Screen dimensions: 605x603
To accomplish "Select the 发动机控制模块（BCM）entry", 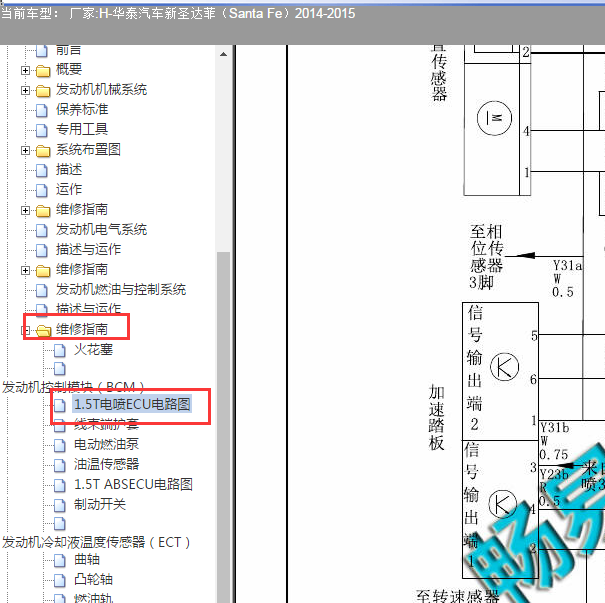I will click(73, 387).
